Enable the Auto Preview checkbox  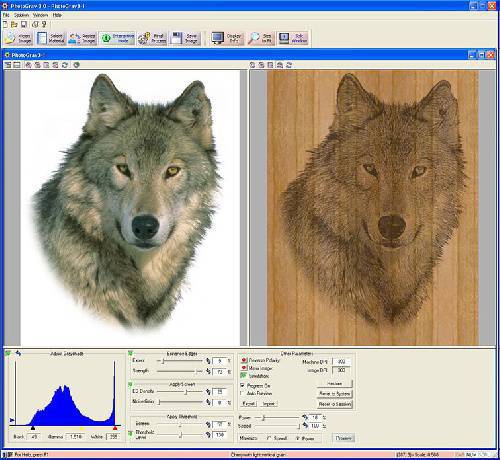242,393
